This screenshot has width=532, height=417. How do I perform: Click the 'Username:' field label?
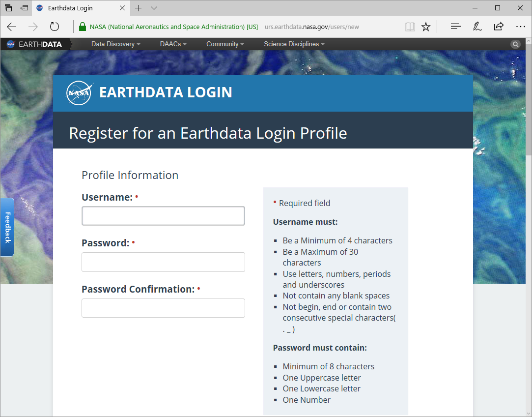pos(107,197)
